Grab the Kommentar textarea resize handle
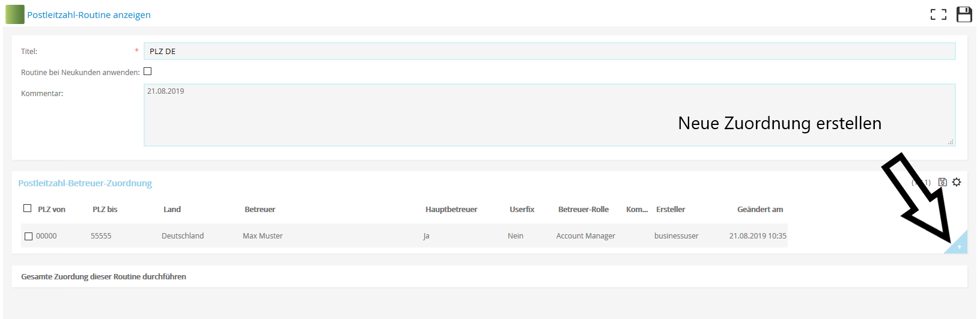Viewport: 980px width, 319px height. click(950, 142)
